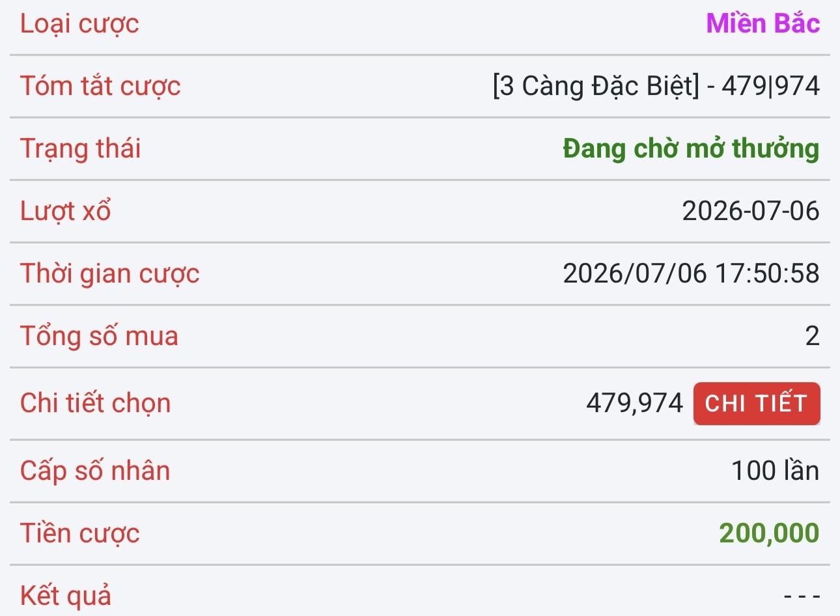Select the Tổng số mua label

[x=99, y=336]
